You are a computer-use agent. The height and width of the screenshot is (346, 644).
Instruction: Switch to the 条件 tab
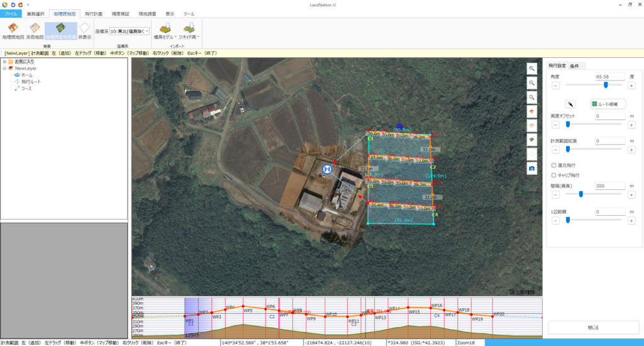pyautogui.click(x=575, y=65)
